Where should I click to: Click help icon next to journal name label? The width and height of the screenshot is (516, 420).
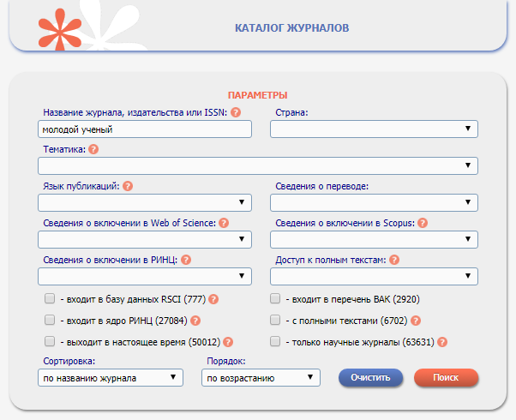(236, 112)
